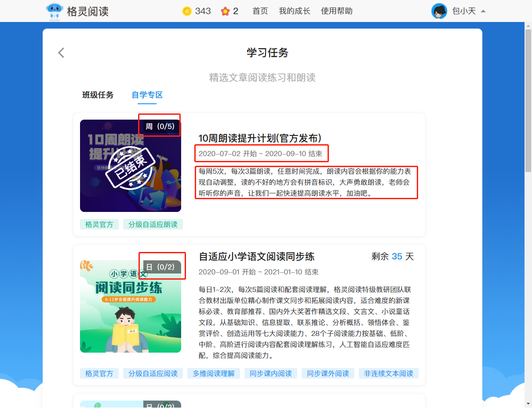
Task: Open the 首页 menu item
Action: tap(260, 11)
